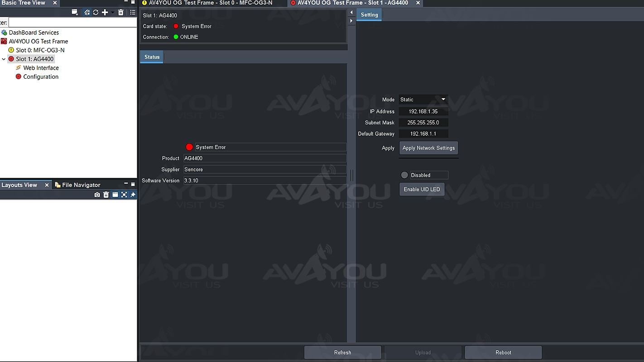Image resolution: width=644 pixels, height=362 pixels.
Task: Click the trash icon in Basic Tree View toolbar
Action: click(121, 12)
